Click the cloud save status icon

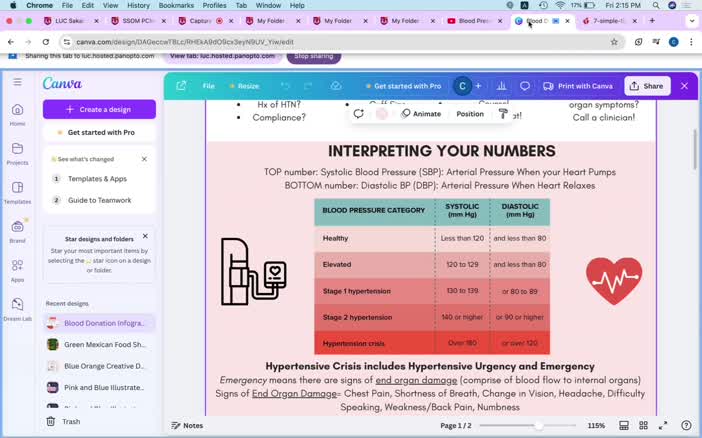click(336, 86)
